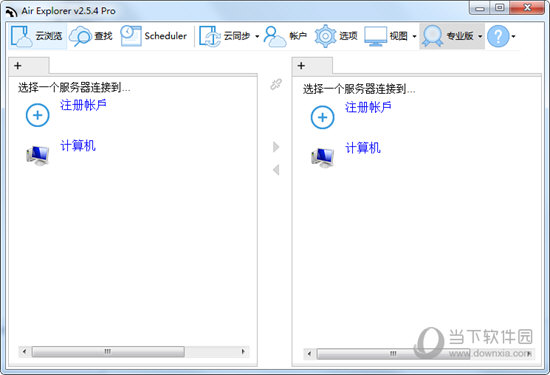Expand the 专业版 dropdown arrow
The width and height of the screenshot is (550, 375).
pyautogui.click(x=480, y=36)
